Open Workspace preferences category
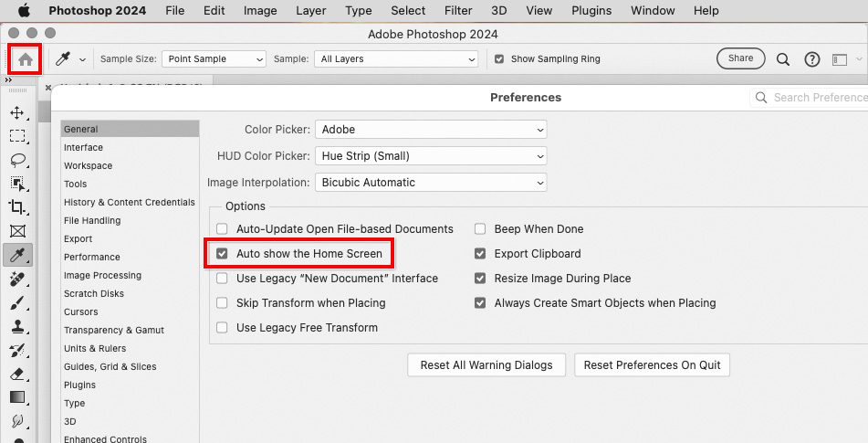This screenshot has height=443, width=868. pos(88,165)
